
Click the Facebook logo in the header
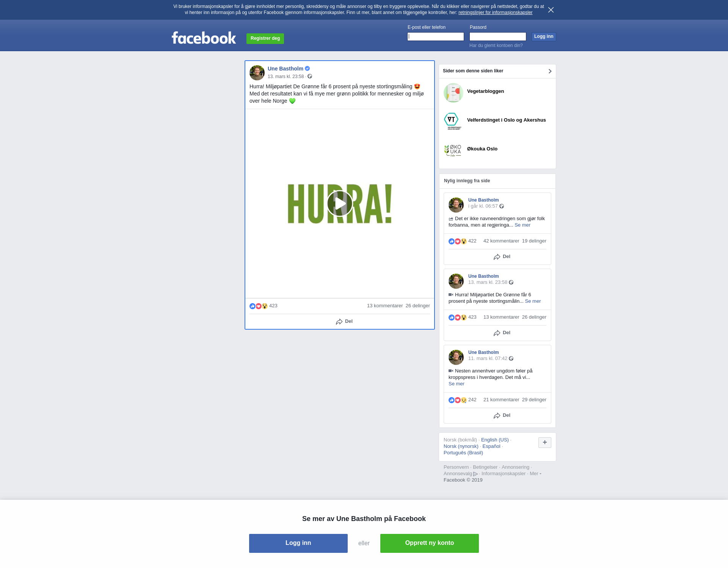(204, 38)
